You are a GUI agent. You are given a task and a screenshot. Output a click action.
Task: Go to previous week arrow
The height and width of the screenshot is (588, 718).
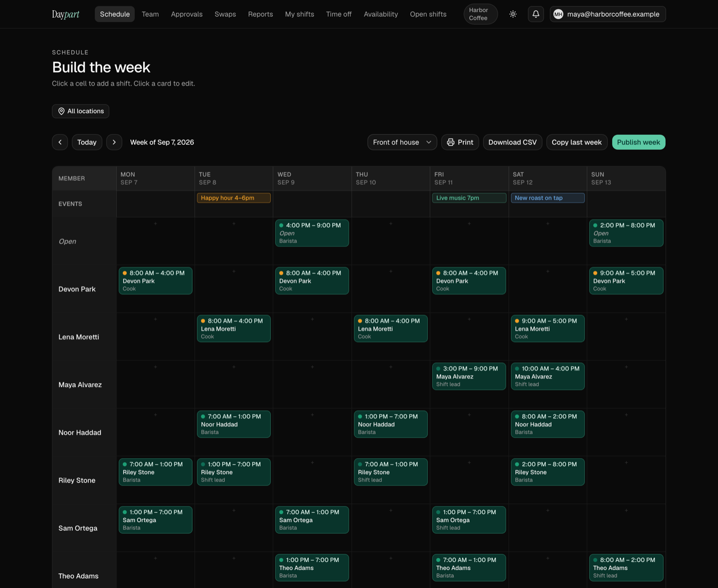pyautogui.click(x=60, y=143)
